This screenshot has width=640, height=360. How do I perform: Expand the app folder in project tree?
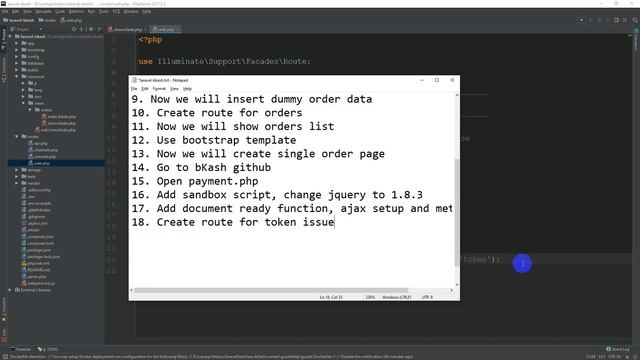point(17,43)
